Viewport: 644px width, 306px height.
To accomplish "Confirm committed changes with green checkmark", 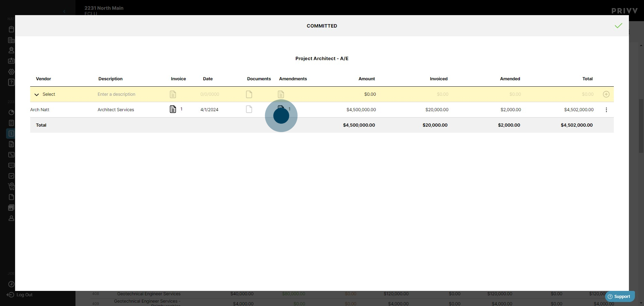I will click(619, 26).
